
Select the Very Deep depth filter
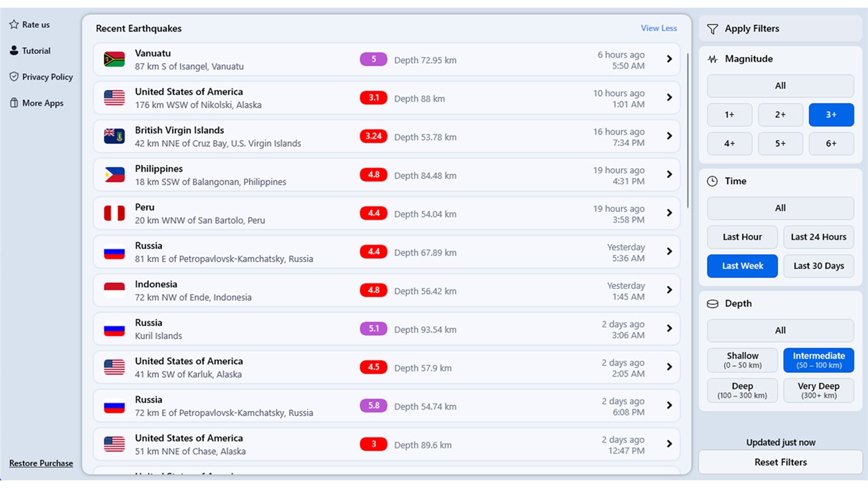819,390
